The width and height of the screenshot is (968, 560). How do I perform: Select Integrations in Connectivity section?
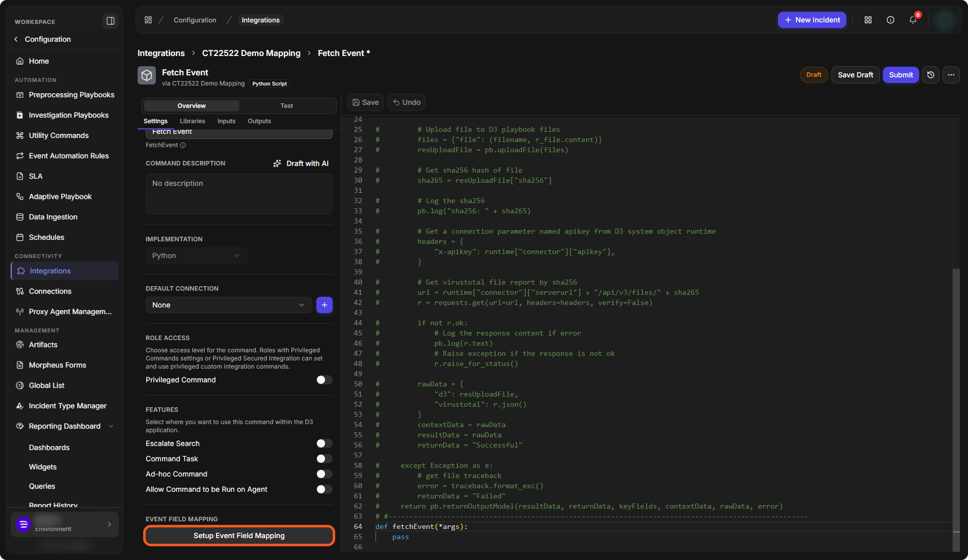[65, 271]
